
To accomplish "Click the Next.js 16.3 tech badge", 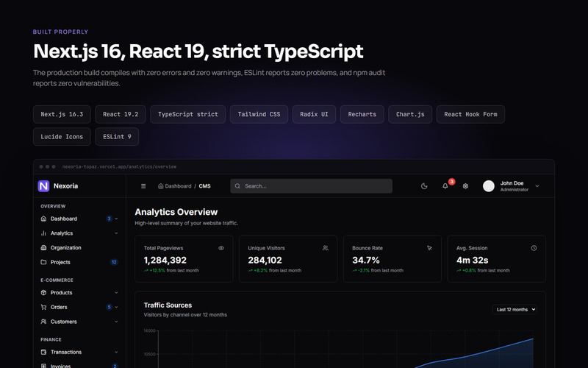I will coord(62,114).
